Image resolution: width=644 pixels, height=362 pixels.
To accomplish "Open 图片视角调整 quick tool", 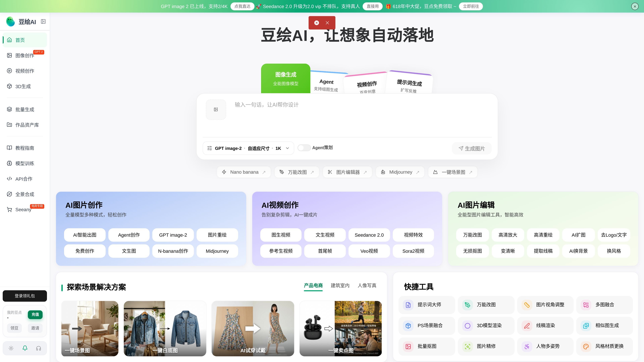I will pos(545,305).
